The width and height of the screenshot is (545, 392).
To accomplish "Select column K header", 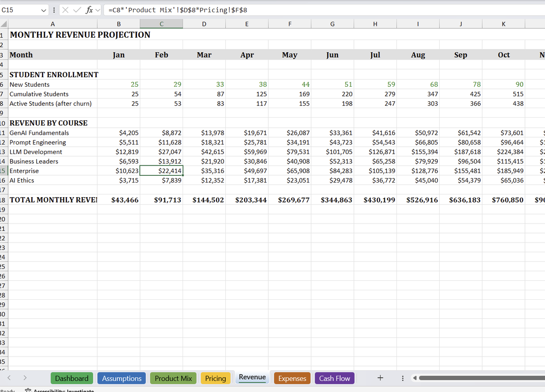I will point(504,25).
